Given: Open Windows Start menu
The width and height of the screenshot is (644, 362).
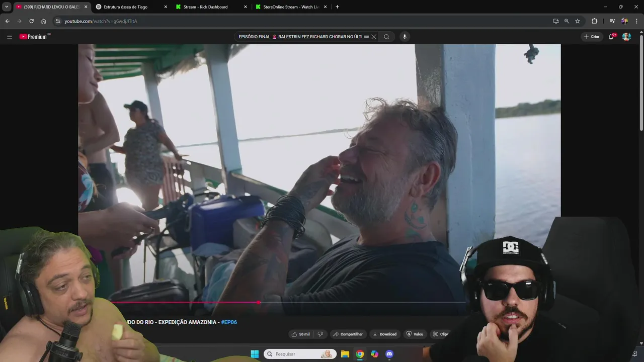Looking at the screenshot, I should point(255,354).
